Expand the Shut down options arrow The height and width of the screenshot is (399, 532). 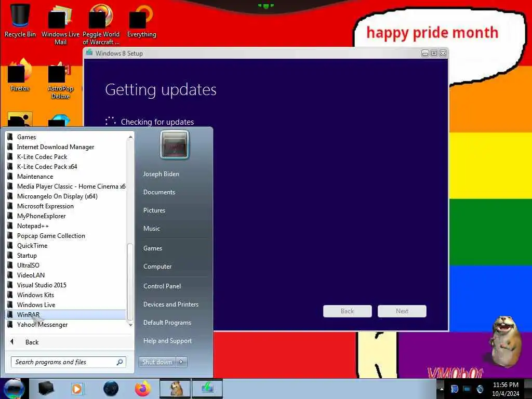point(181,362)
